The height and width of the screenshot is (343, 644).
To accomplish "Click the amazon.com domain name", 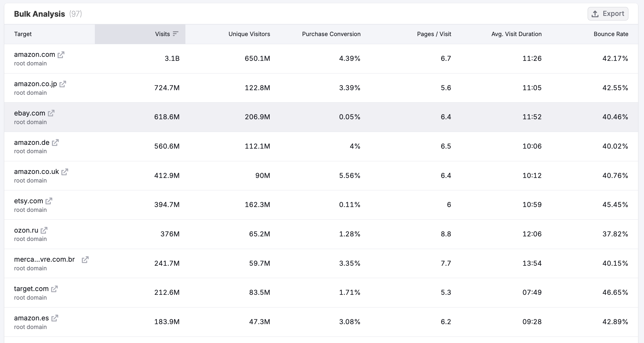I will pyautogui.click(x=34, y=54).
